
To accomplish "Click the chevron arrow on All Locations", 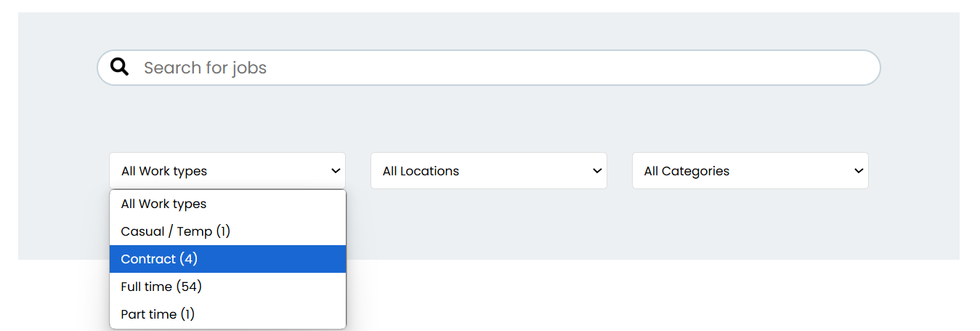I will click(597, 171).
